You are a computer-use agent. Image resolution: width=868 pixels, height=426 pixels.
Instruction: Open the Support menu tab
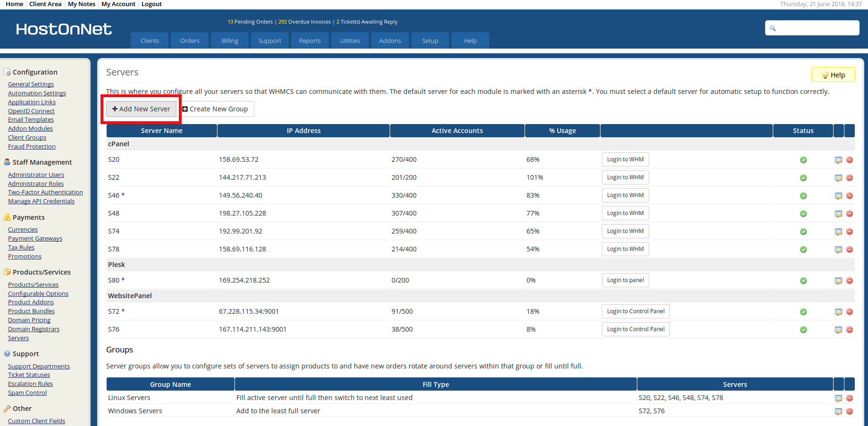pos(270,41)
